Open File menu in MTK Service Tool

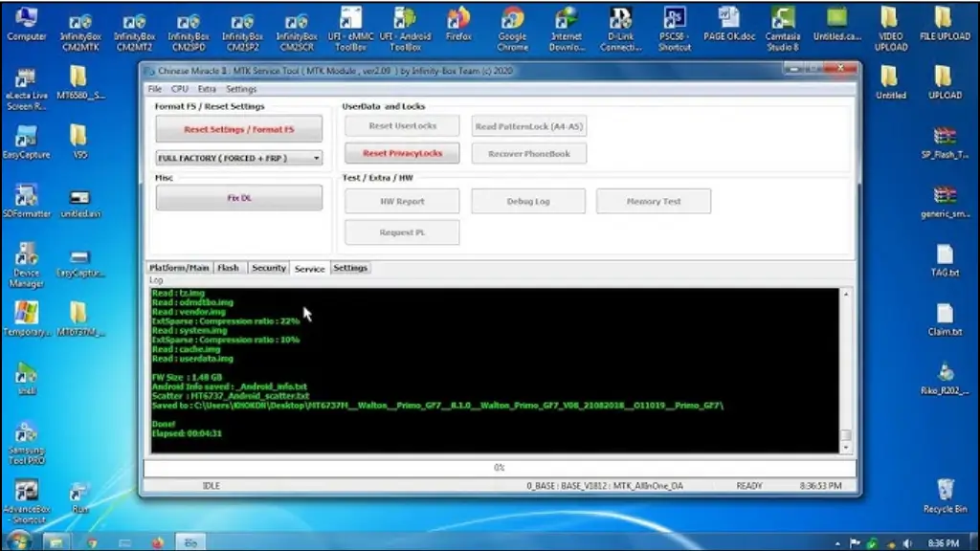pos(154,89)
